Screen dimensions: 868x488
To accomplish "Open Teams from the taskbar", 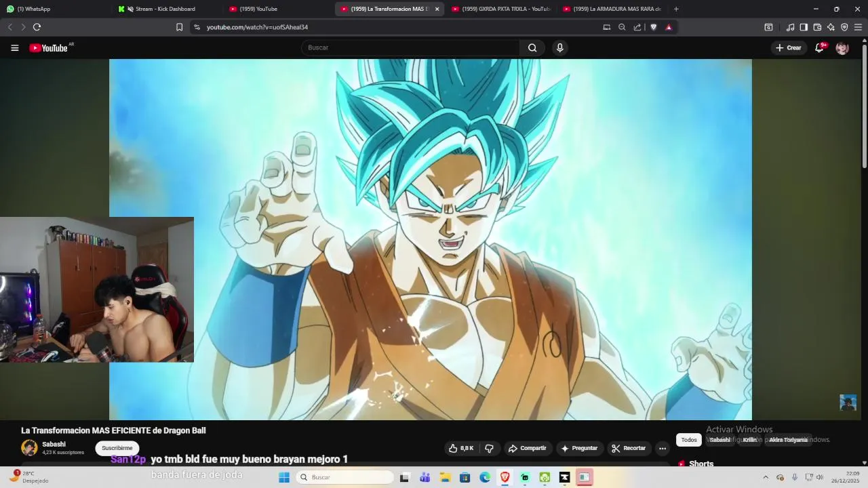I will pyautogui.click(x=425, y=477).
